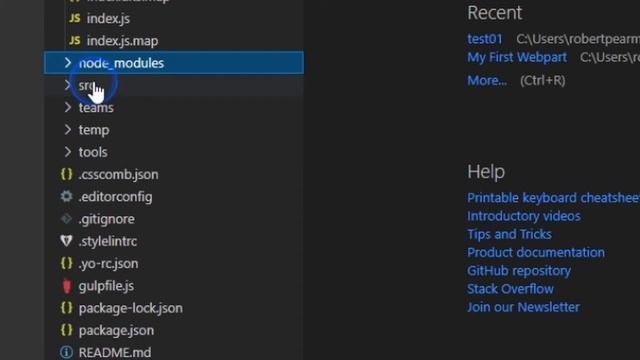Click Join our Newsletter link
This screenshot has height=360, width=640.
523,307
